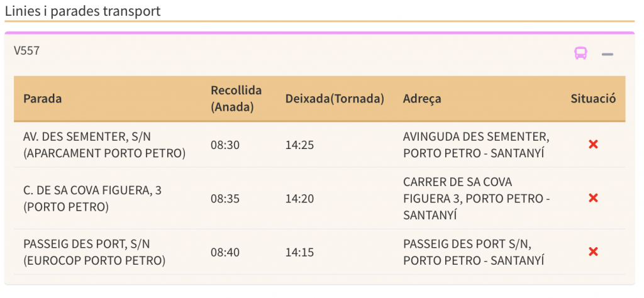Click the pink bus icon for V557

[580, 53]
